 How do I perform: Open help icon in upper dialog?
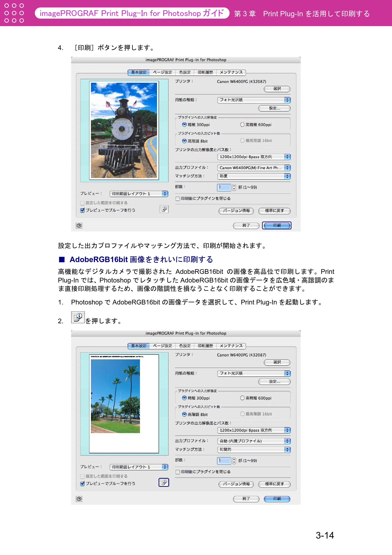(x=79, y=225)
